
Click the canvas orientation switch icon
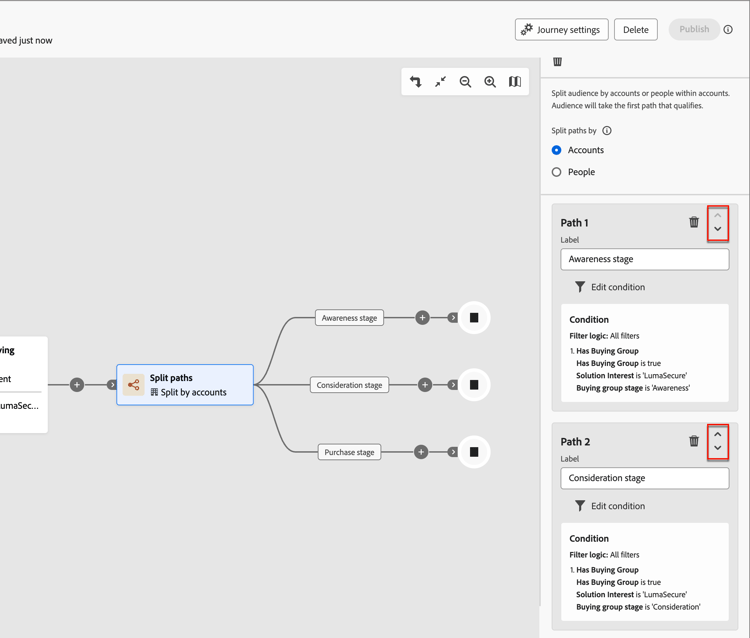point(416,82)
